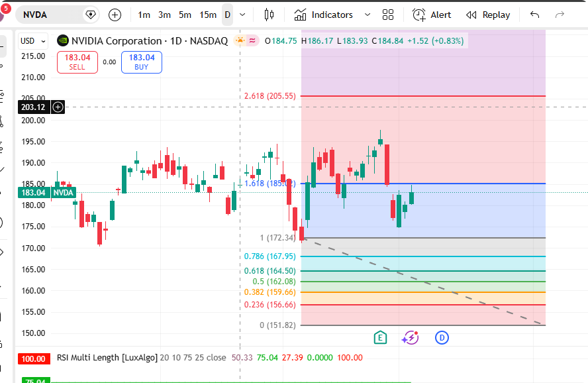This screenshot has width=588, height=383.
Task: Select the 0.618 (164.50) Fibonacci level label
Action: [x=270, y=271]
